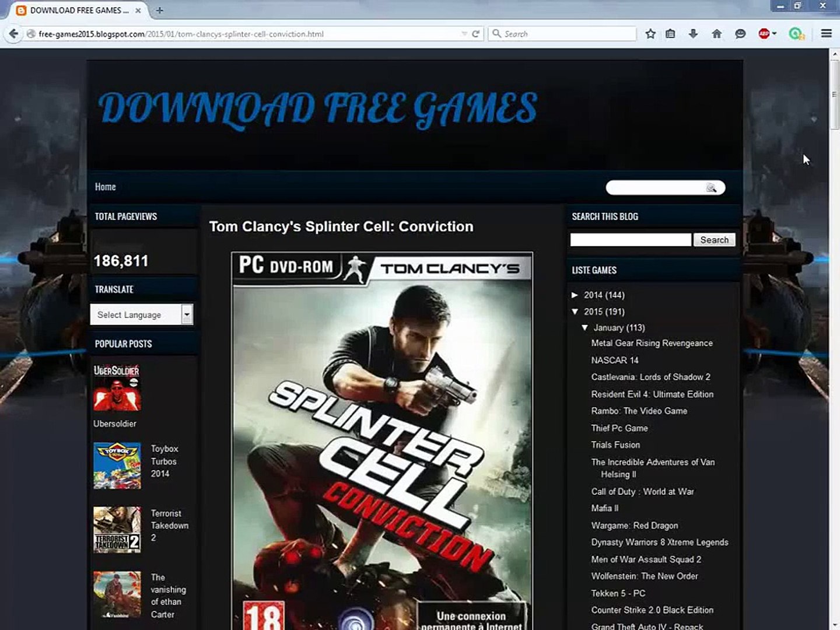Open Castlevania: Lords of Shadow 2 link
The width and height of the screenshot is (840, 630).
click(650, 377)
